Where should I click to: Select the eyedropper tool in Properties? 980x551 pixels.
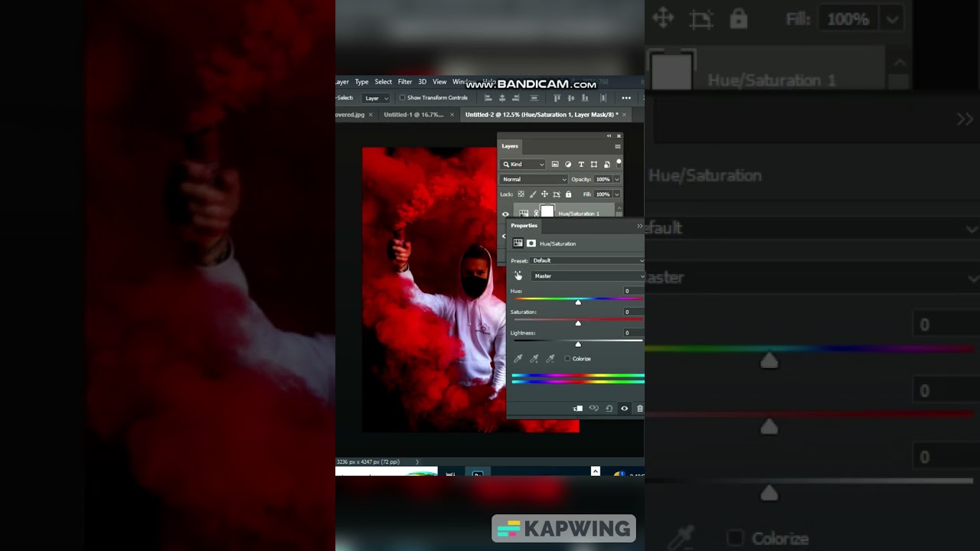(x=518, y=358)
